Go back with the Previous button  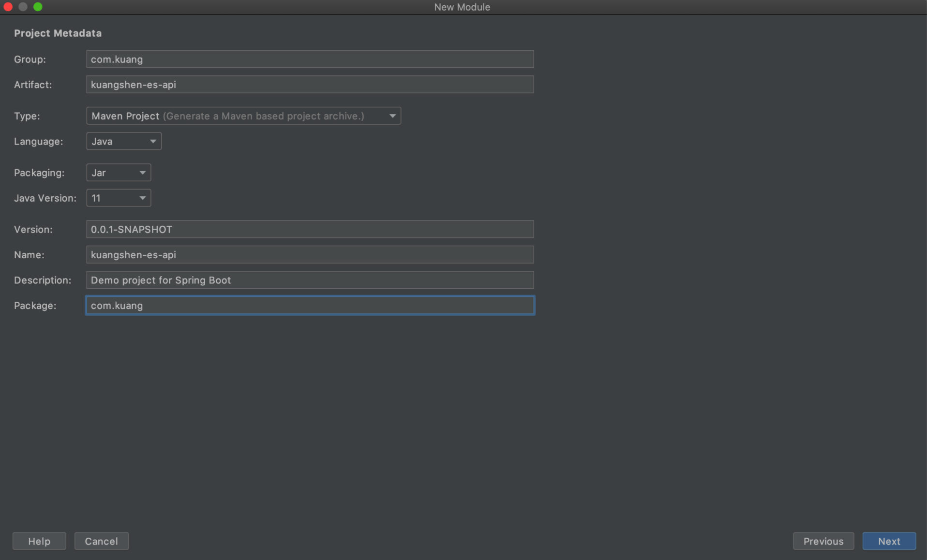[823, 541]
